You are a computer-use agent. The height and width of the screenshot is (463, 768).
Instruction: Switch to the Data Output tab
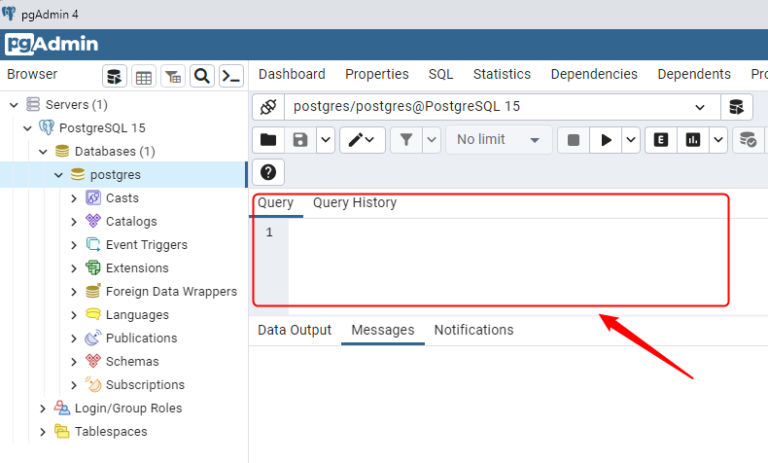coord(294,330)
